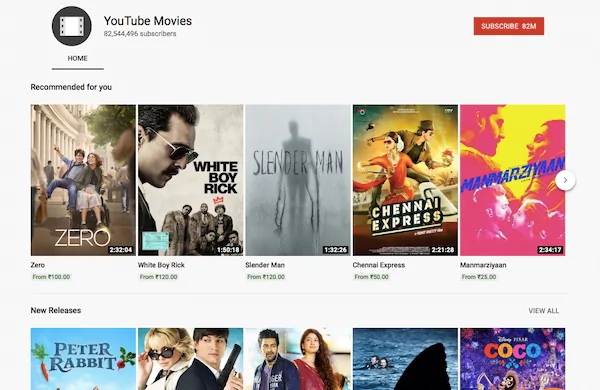This screenshot has height=390, width=600.
Task: Click the New Releases heading
Action: click(56, 310)
